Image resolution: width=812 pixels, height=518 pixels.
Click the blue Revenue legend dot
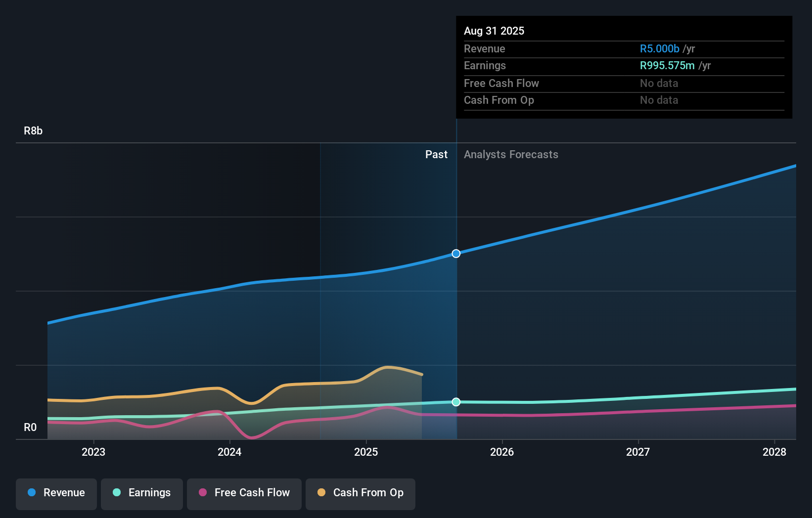[32, 493]
